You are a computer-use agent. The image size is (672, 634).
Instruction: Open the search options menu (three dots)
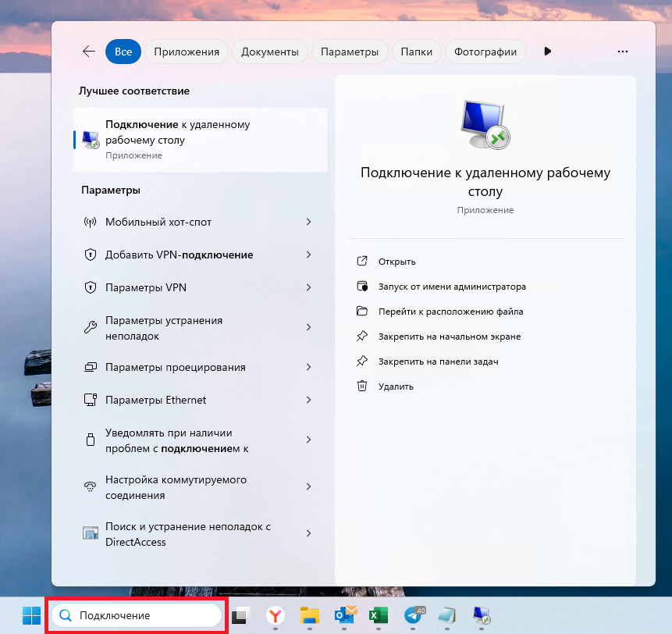[622, 51]
